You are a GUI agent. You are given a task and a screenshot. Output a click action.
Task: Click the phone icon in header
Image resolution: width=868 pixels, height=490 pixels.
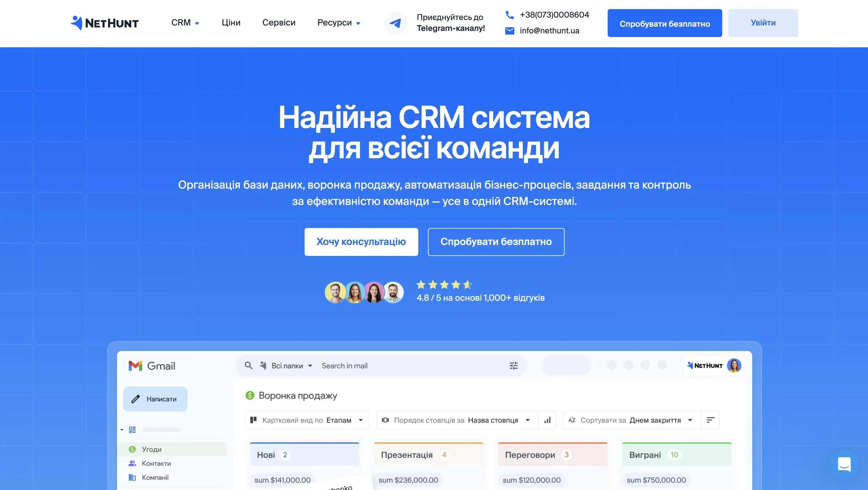tap(509, 15)
